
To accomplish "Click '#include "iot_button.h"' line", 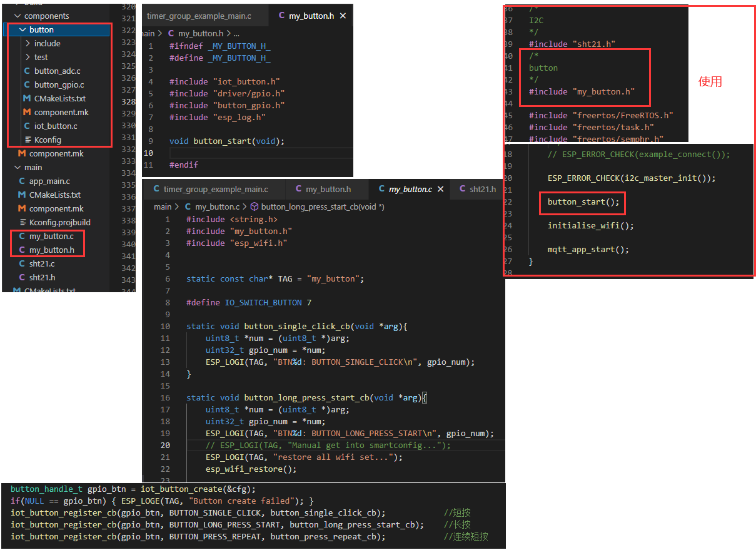I will [x=224, y=81].
